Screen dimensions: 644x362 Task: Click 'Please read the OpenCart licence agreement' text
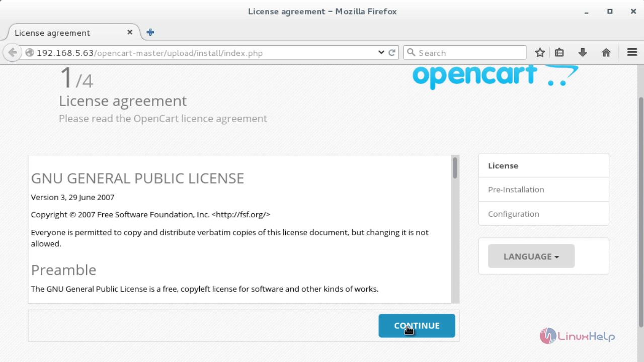click(x=163, y=119)
